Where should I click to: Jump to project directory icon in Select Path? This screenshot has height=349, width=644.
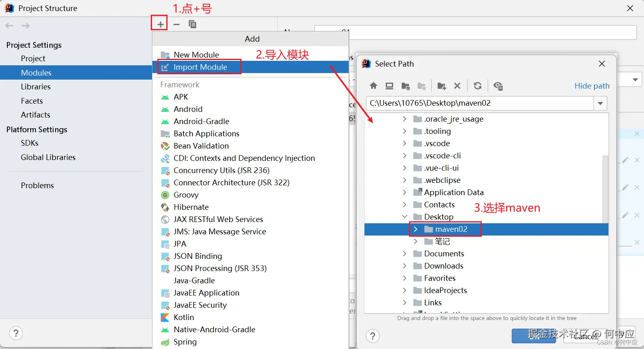pyautogui.click(x=405, y=86)
